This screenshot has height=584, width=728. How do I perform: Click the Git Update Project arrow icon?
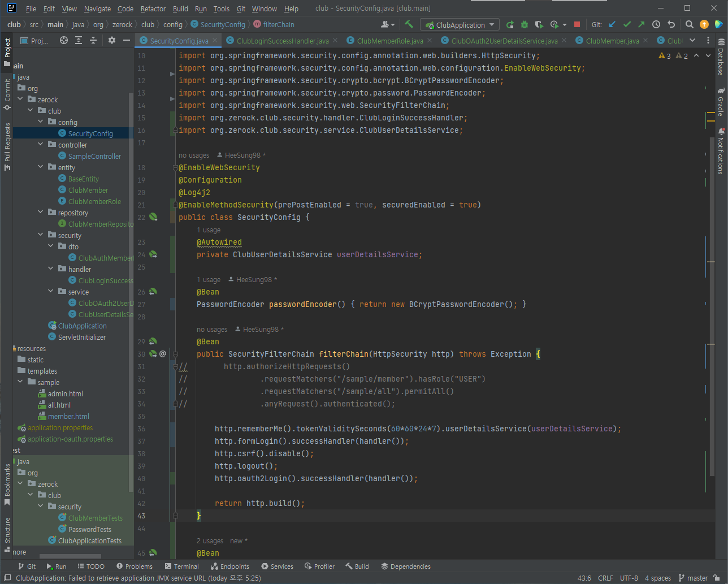click(612, 24)
